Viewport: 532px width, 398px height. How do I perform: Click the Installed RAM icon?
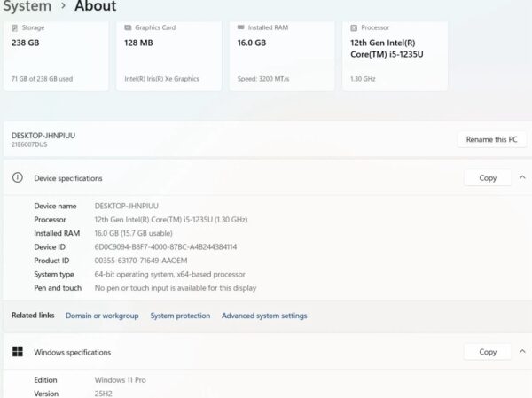coord(242,28)
